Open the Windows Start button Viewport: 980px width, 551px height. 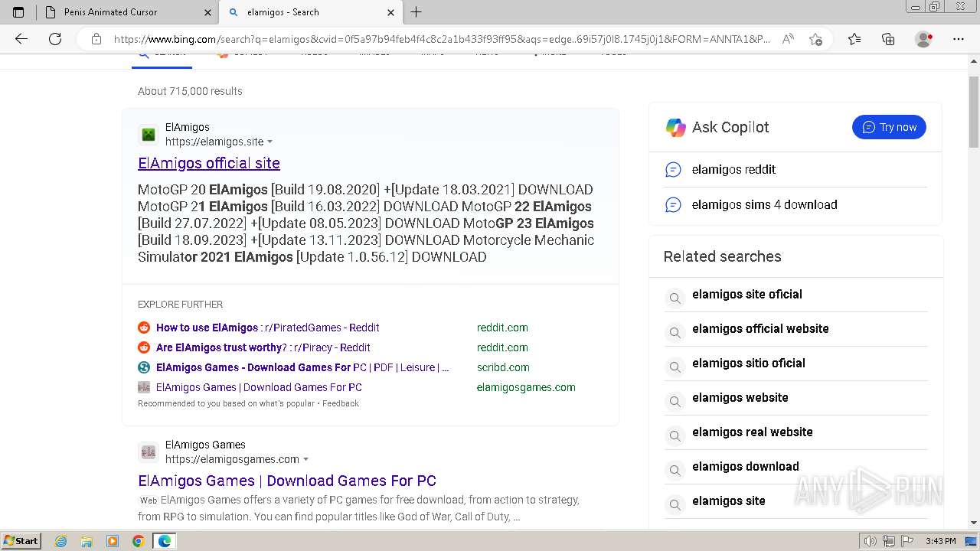point(21,541)
